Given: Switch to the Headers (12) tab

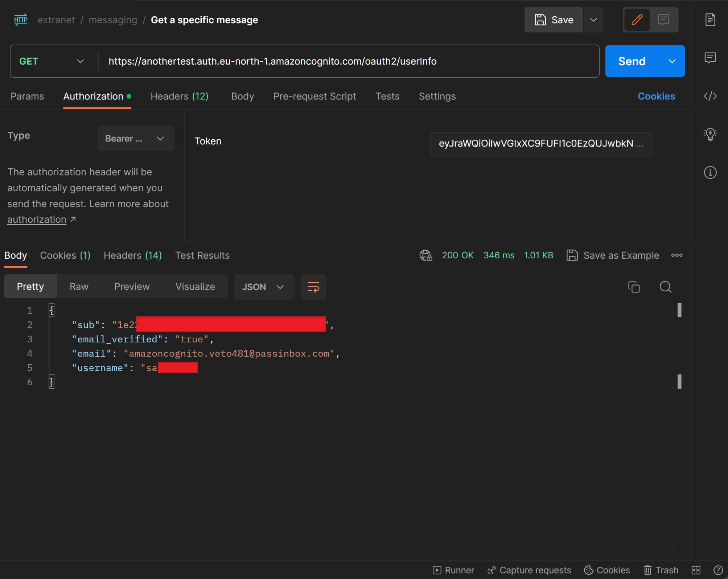Looking at the screenshot, I should (x=179, y=96).
